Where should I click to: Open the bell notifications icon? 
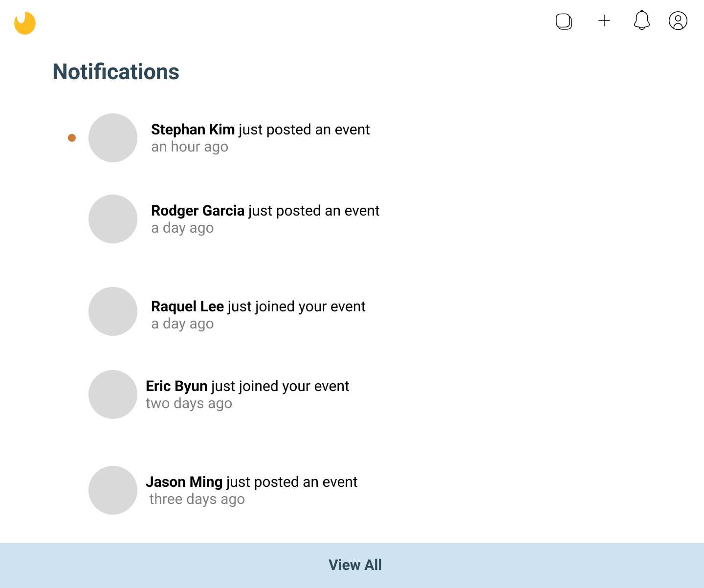pyautogui.click(x=641, y=21)
